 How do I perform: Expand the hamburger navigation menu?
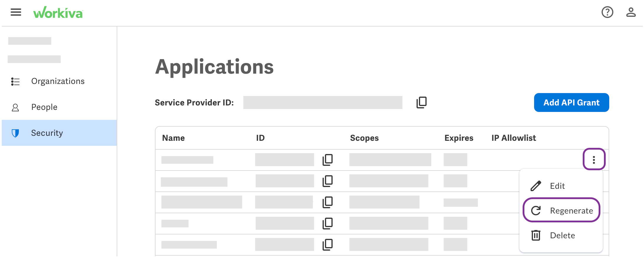tap(16, 12)
